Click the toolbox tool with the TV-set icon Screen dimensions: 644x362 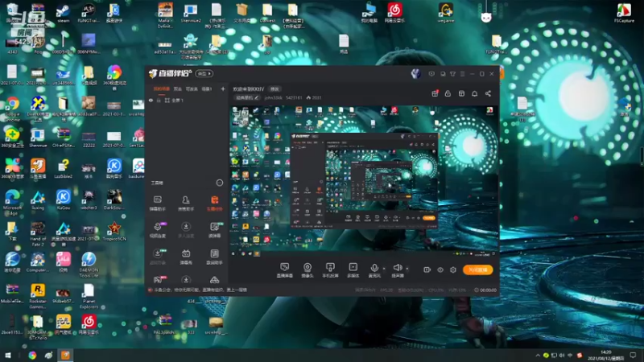pos(186,257)
